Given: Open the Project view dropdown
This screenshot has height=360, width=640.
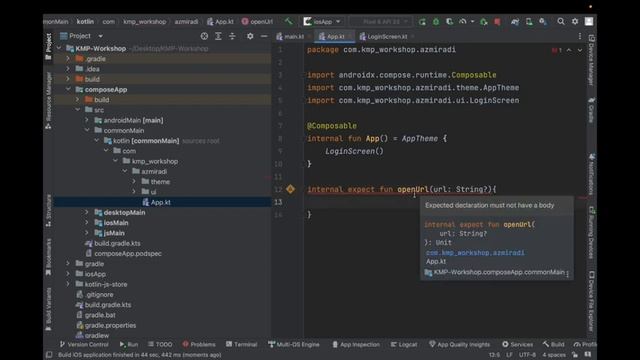Looking at the screenshot, I should [x=100, y=36].
